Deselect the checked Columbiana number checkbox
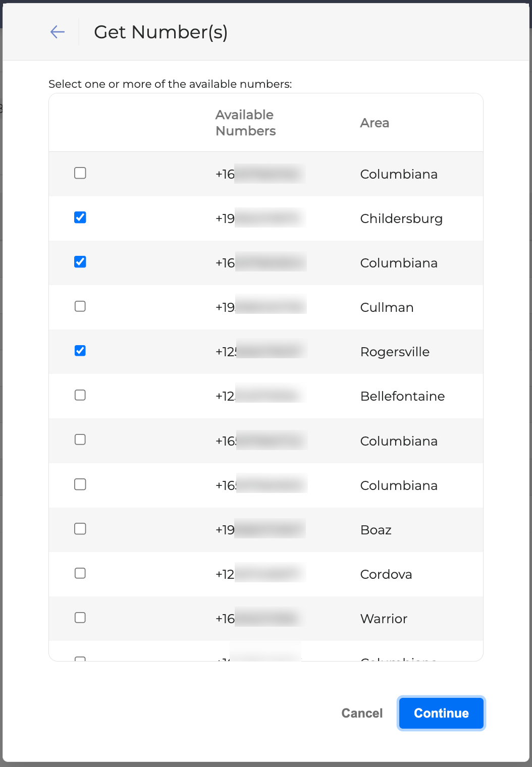Viewport: 532px width, 767px height. (x=80, y=262)
